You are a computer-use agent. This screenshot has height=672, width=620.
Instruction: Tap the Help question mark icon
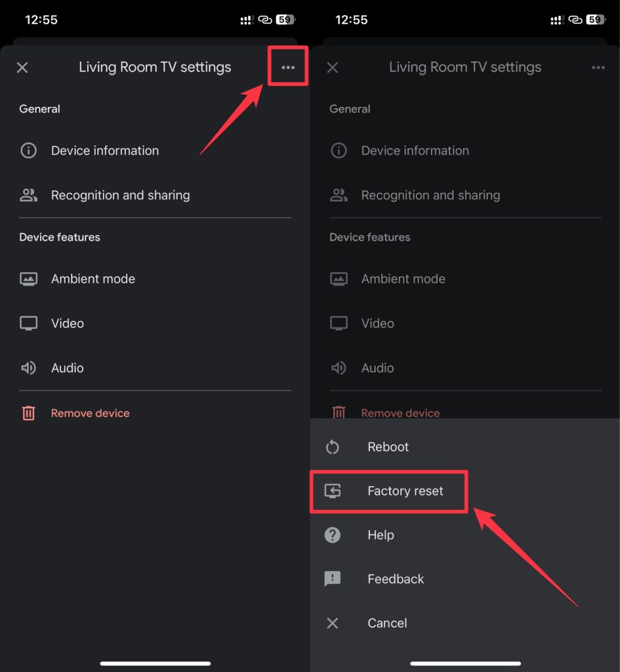tap(333, 535)
